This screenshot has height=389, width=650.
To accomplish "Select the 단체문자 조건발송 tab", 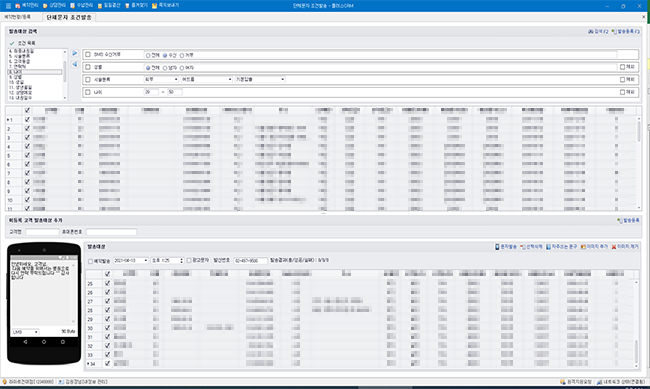I will click(69, 17).
